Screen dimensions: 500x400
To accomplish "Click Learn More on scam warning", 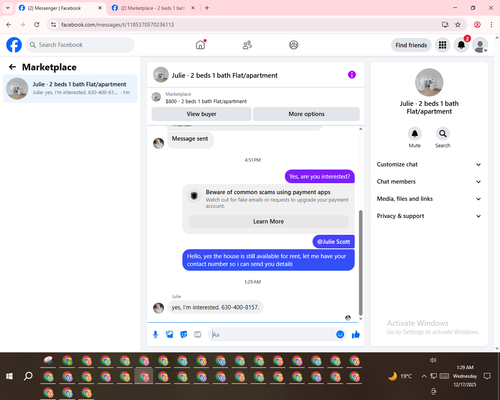I will (x=268, y=221).
